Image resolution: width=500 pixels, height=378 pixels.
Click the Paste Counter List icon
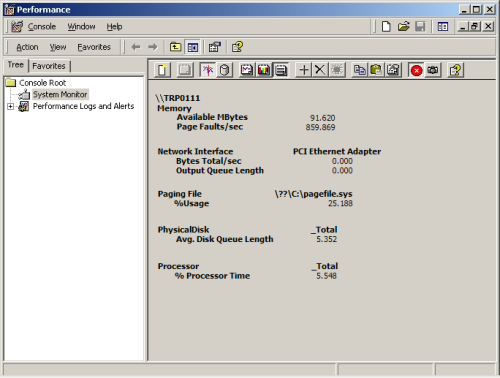tap(376, 70)
